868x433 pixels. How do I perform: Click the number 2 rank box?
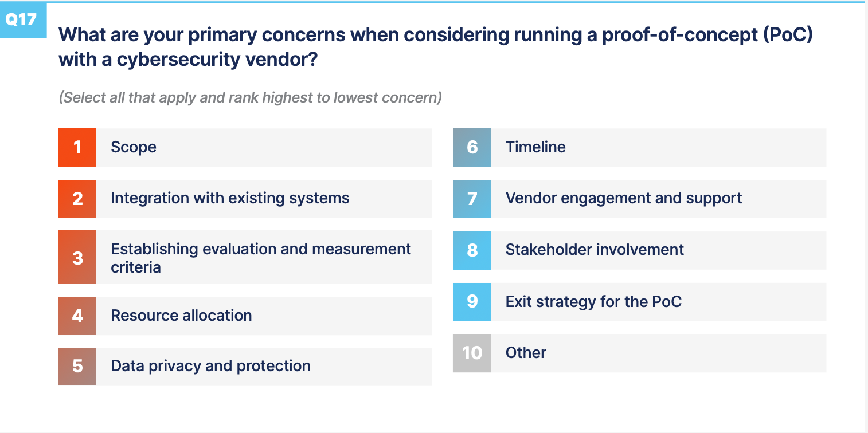click(77, 199)
